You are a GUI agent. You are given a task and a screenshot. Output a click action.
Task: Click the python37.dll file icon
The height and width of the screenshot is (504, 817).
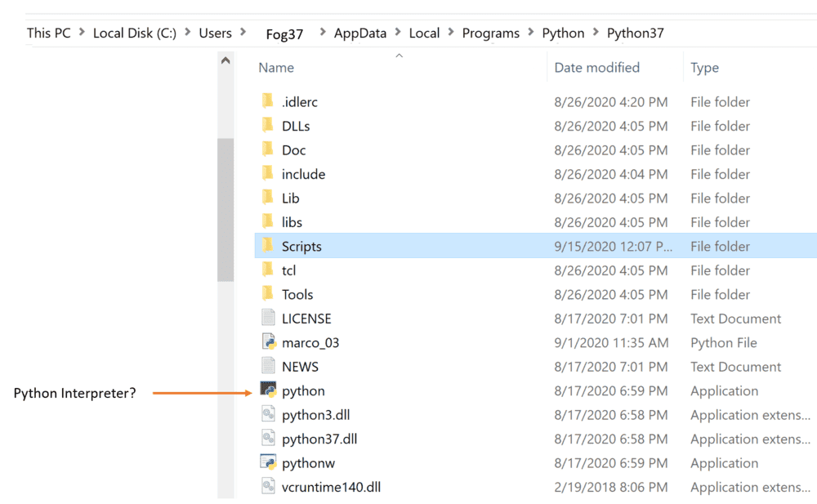pyautogui.click(x=268, y=439)
